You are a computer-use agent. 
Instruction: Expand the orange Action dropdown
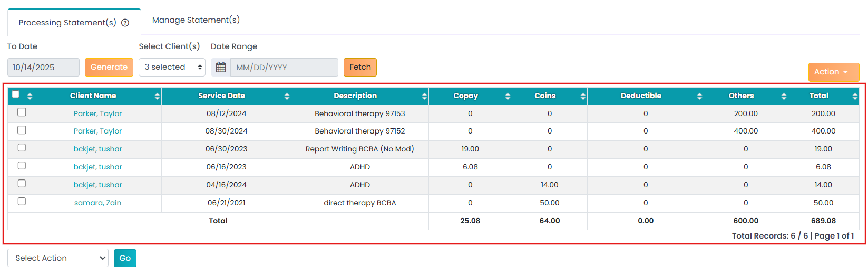coord(833,72)
